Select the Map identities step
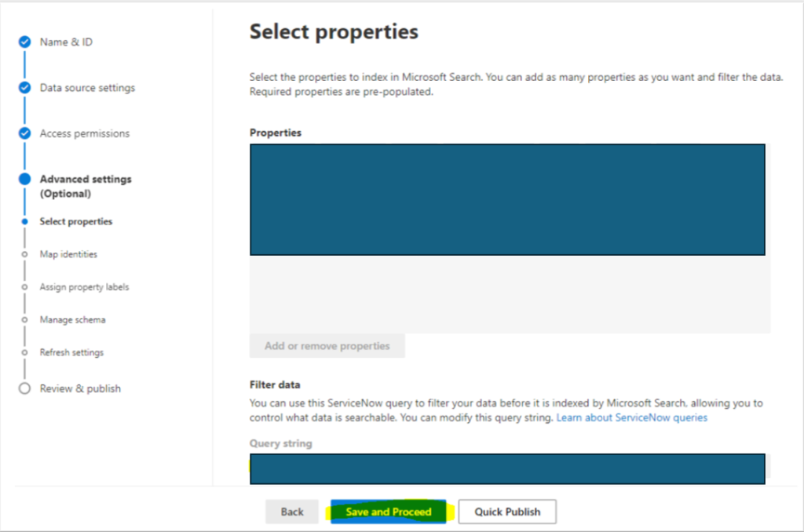Image resolution: width=804 pixels, height=532 pixels. 68,254
